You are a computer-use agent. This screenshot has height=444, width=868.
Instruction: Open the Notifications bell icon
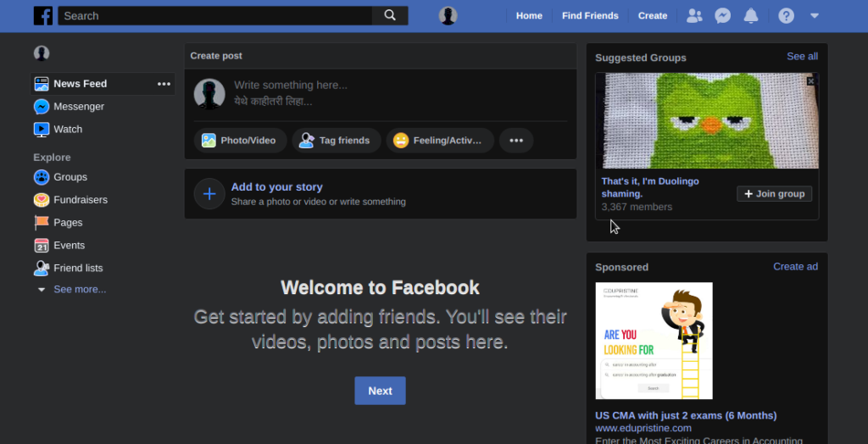(x=751, y=15)
